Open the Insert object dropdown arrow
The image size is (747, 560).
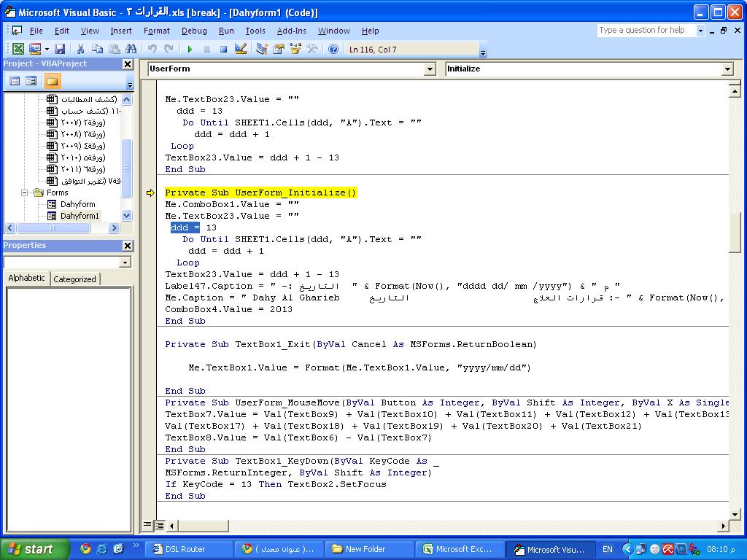[x=47, y=49]
